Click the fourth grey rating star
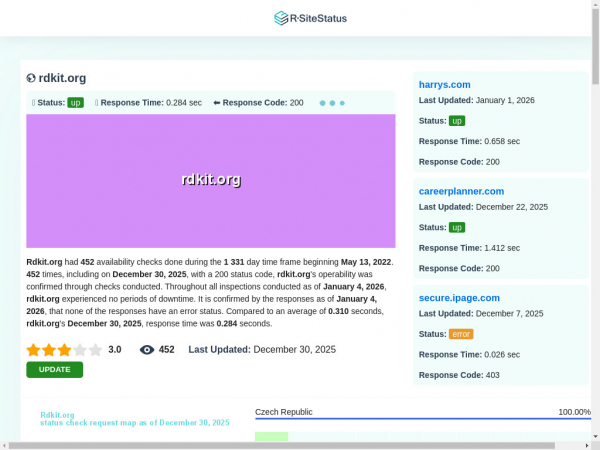The width and height of the screenshot is (600, 450). tap(80, 350)
